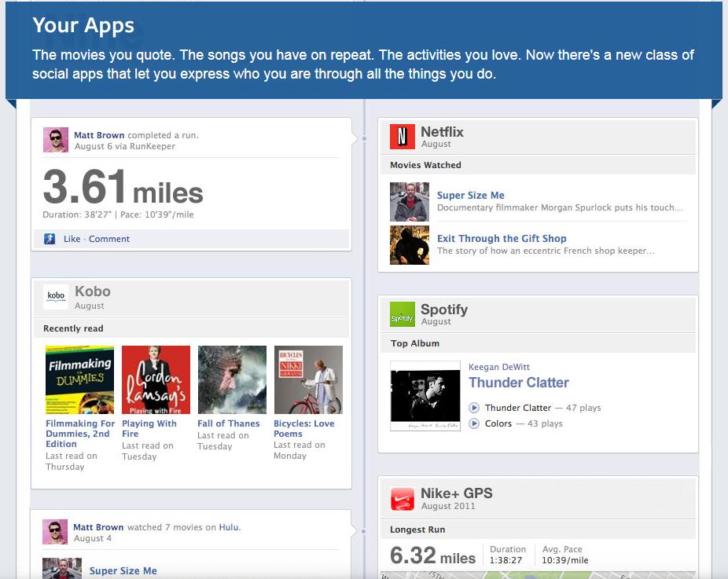
Task: Open the Super Size Me link in Hulu post
Action: (123, 570)
